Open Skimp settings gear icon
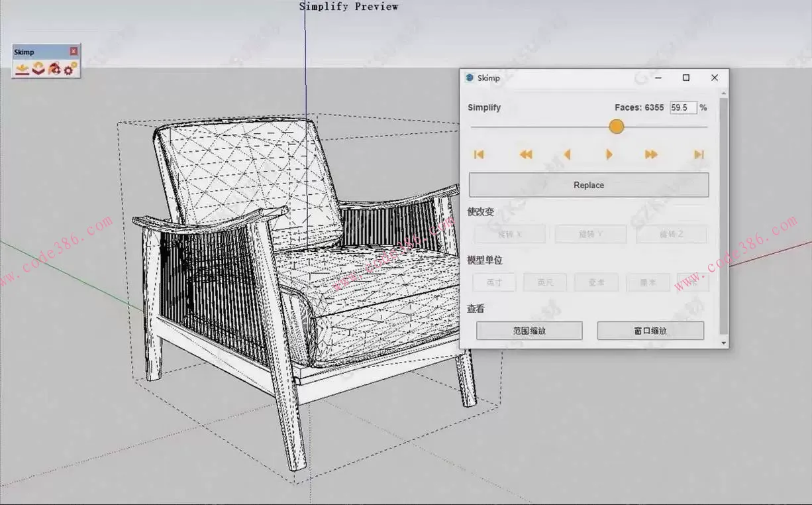 tap(70, 68)
